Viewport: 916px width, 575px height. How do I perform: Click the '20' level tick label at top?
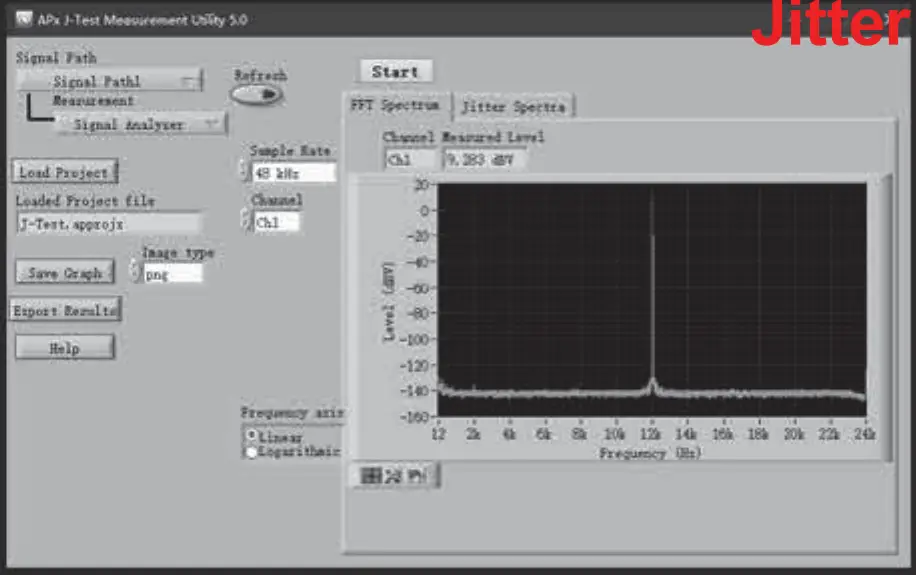pyautogui.click(x=422, y=185)
